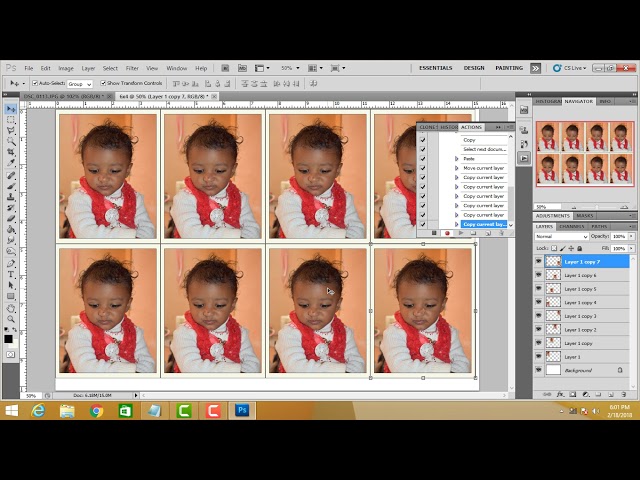Uncheck the Paste action step checkbox

[x=423, y=159]
